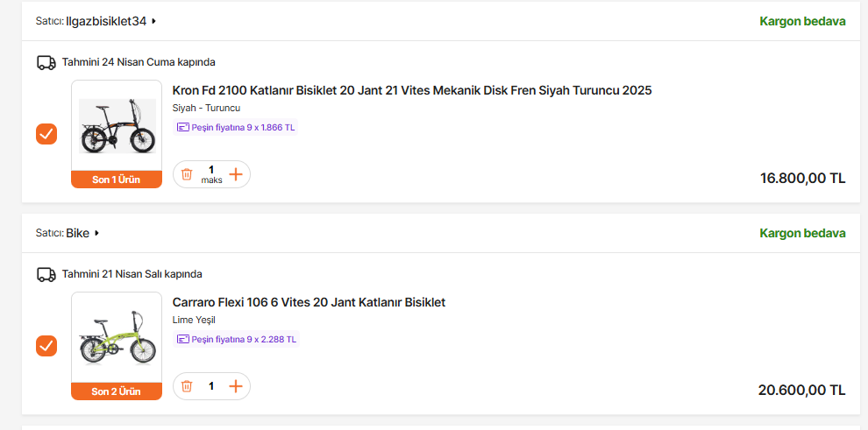Expand seller Bike arrow
This screenshot has width=868, height=430.
(97, 233)
